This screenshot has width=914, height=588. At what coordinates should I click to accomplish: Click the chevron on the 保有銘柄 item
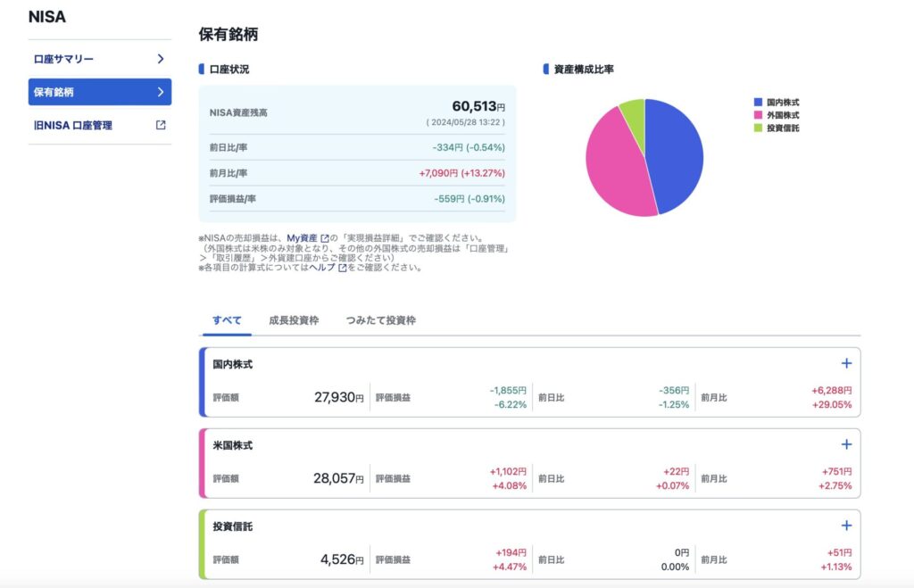pyautogui.click(x=161, y=92)
